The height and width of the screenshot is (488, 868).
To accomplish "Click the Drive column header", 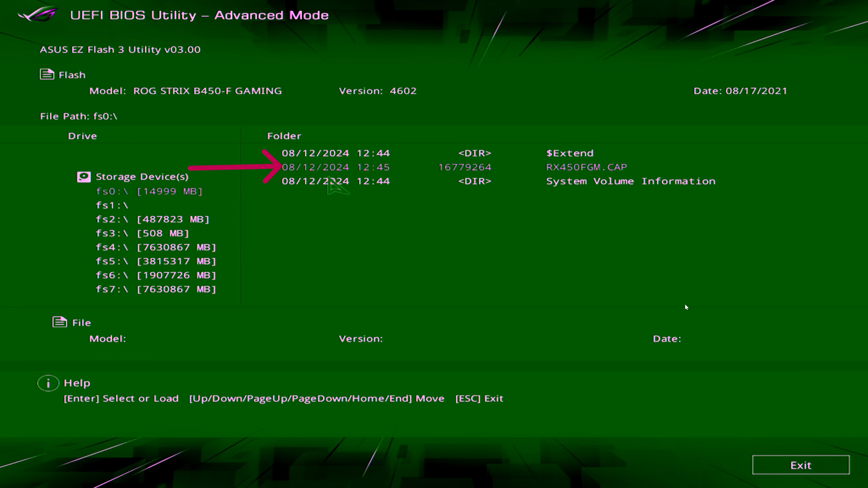I will tap(82, 136).
